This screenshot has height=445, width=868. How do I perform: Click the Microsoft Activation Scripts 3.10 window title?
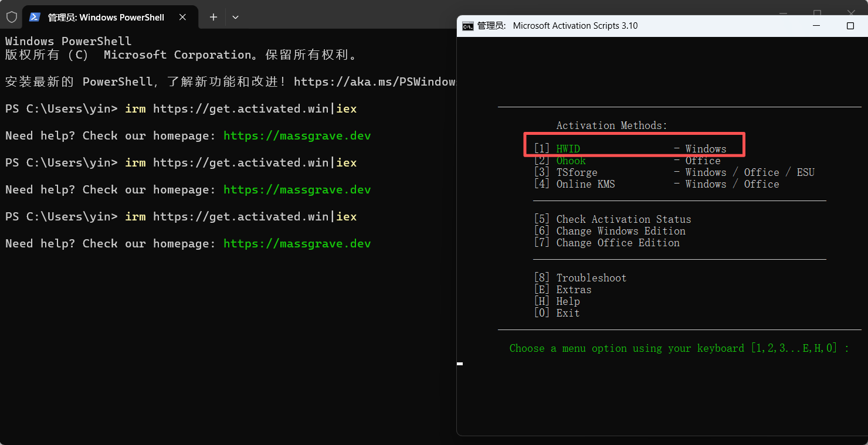pos(557,26)
